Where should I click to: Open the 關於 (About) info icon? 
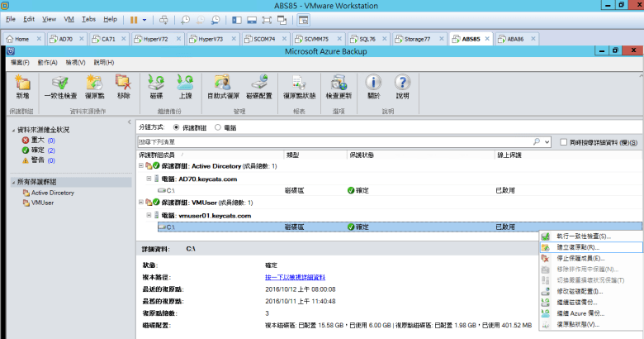[373, 86]
